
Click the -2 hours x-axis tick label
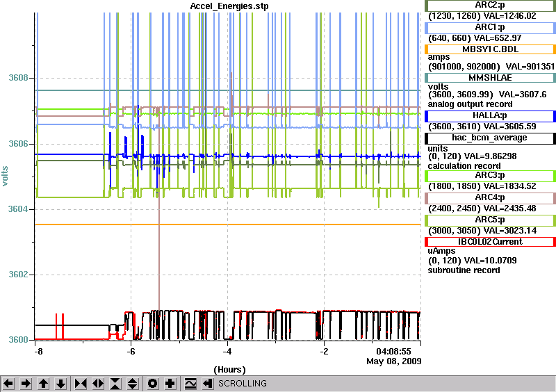tap(324, 352)
